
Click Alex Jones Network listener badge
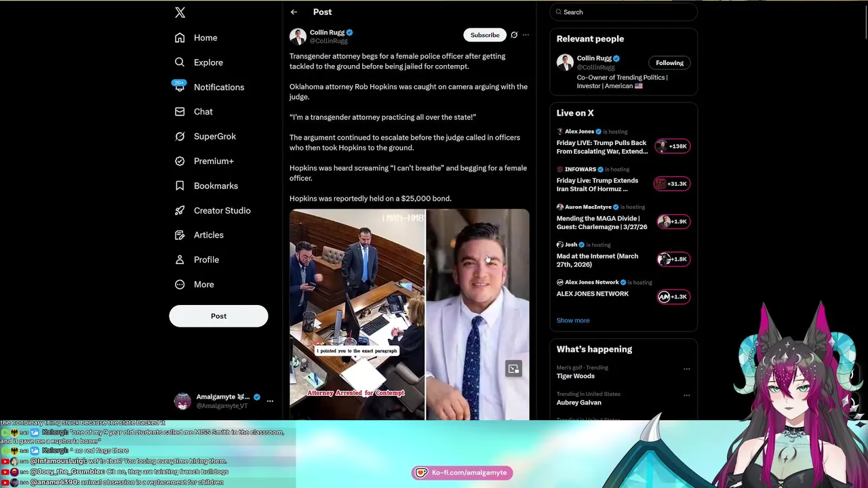672,297
